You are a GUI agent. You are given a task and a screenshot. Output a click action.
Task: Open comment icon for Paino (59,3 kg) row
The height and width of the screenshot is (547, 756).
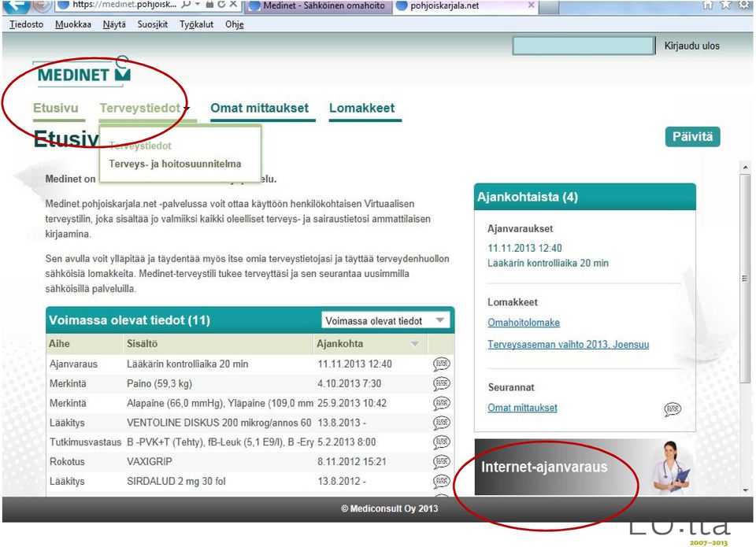[x=441, y=383]
